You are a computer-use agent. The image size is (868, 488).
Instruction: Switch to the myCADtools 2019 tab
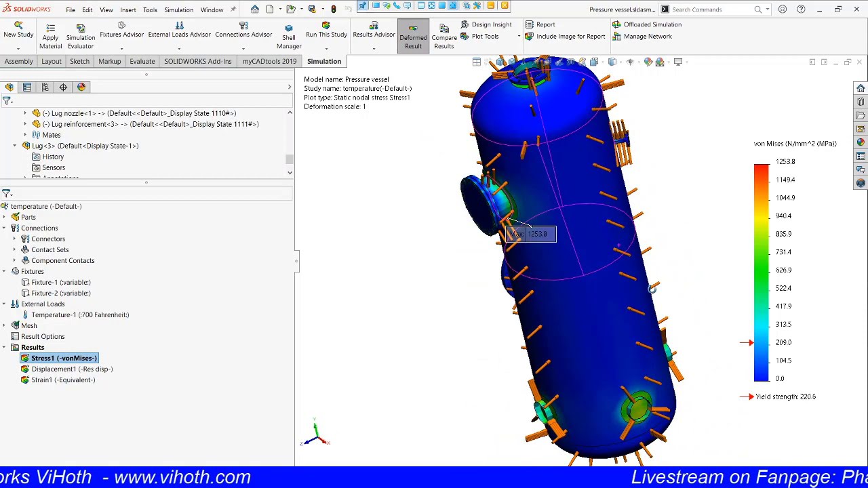269,61
